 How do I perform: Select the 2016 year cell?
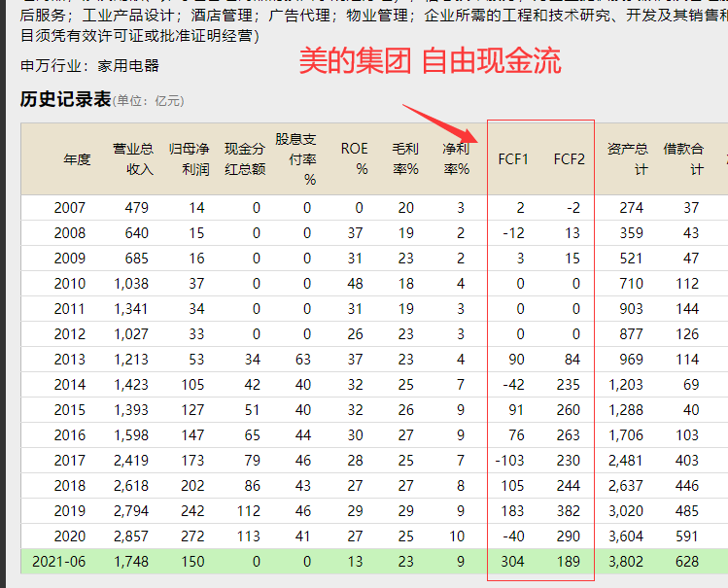pyautogui.click(x=70, y=435)
